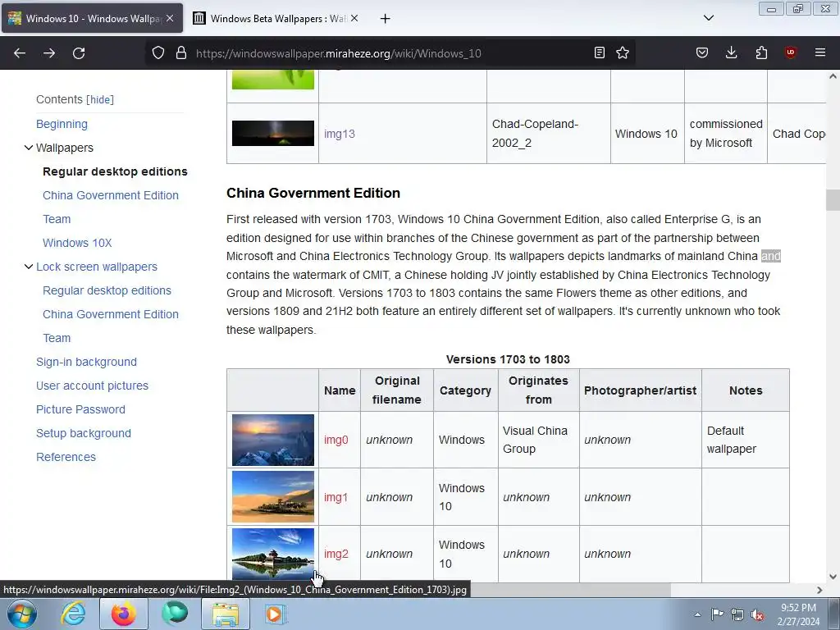Screen dimensions: 840x630
Task: Go forward one page
Action: (x=49, y=53)
